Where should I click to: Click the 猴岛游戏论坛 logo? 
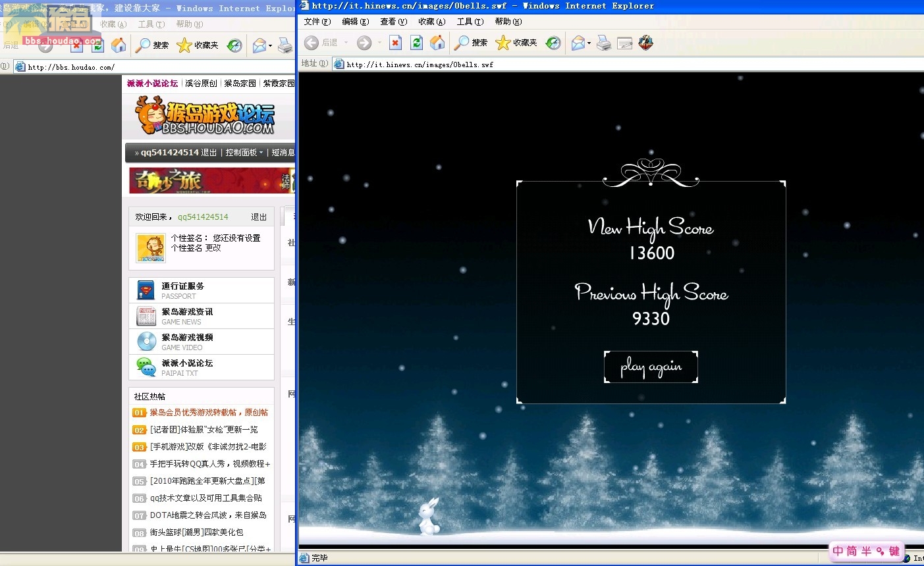[205, 116]
